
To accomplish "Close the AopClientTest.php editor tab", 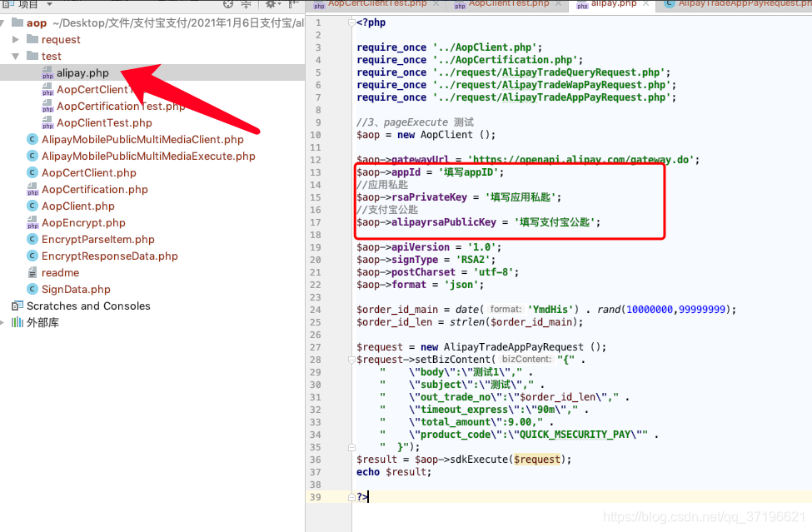I will pos(558,3).
